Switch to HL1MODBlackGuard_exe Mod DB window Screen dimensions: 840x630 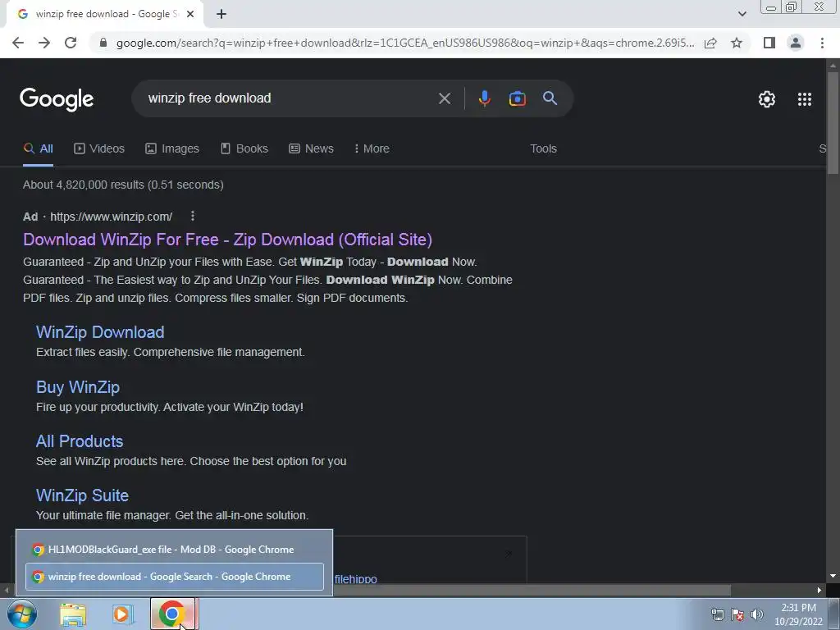click(175, 550)
